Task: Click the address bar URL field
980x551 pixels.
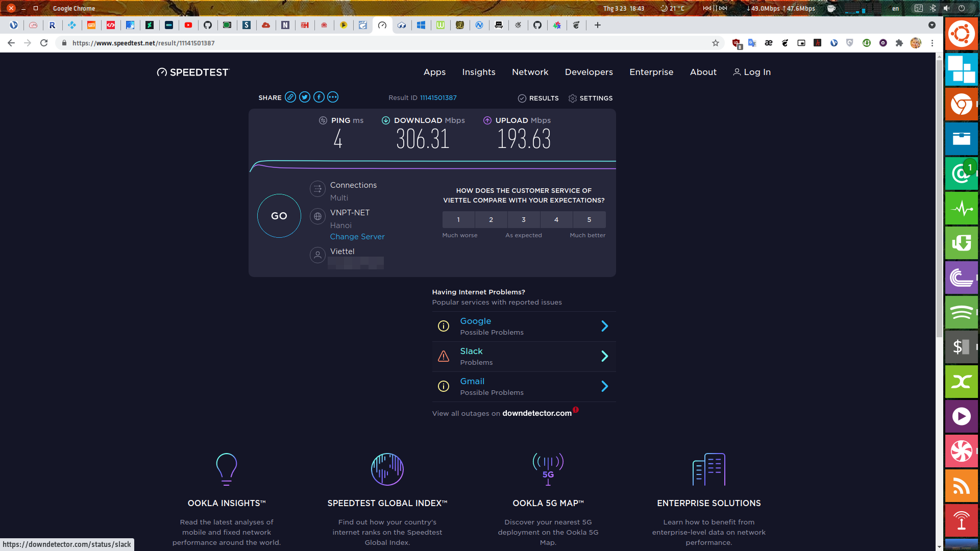Action: (x=383, y=43)
